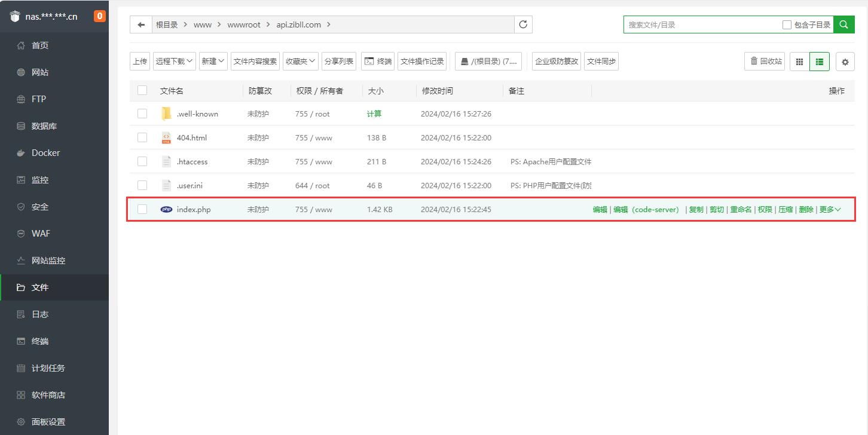Image resolution: width=868 pixels, height=435 pixels.
Task: Click the green search magnifier button
Action: click(x=843, y=24)
